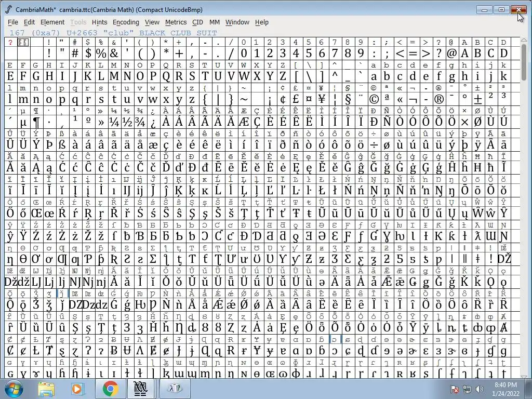Open the File menu
The width and height of the screenshot is (532, 399).
[13, 22]
